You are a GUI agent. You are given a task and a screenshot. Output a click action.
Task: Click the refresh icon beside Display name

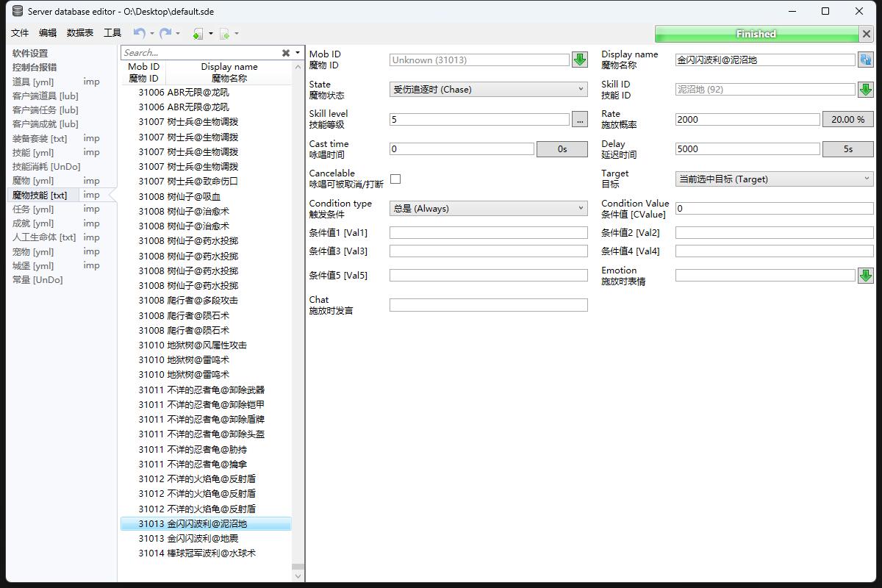pyautogui.click(x=865, y=60)
